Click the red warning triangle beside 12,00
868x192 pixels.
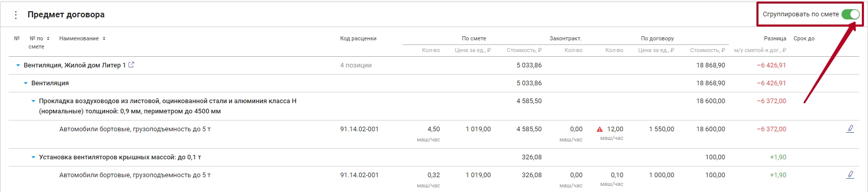tap(600, 129)
